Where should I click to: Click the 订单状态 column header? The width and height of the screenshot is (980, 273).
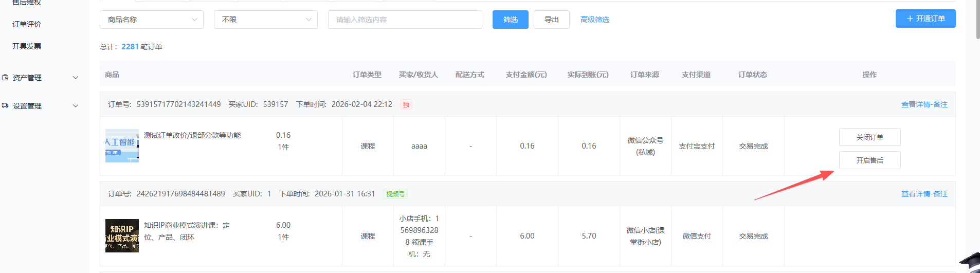[753, 75]
